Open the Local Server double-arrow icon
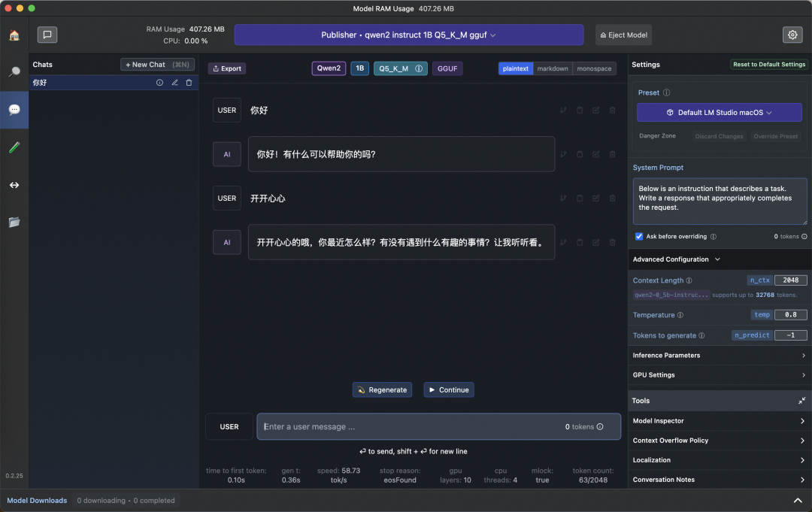 [14, 185]
